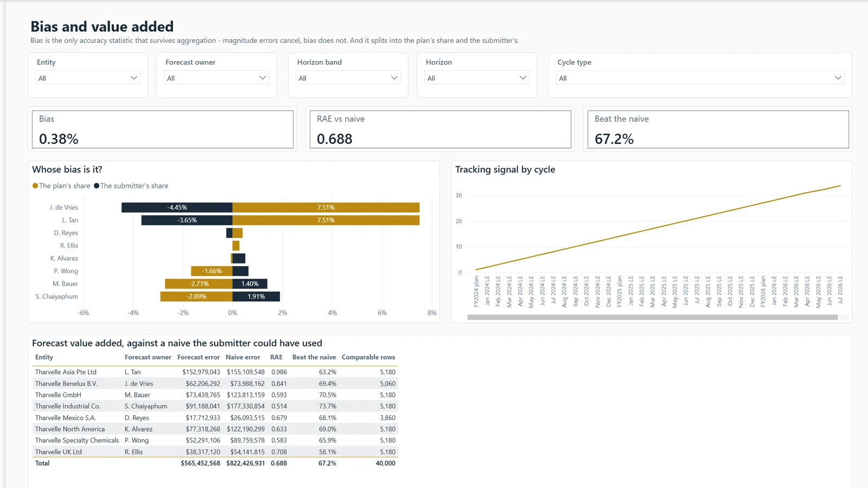Screen dimensions: 868x488
Task: Open the Forecast owner slicer dropdown
Action: [216, 78]
